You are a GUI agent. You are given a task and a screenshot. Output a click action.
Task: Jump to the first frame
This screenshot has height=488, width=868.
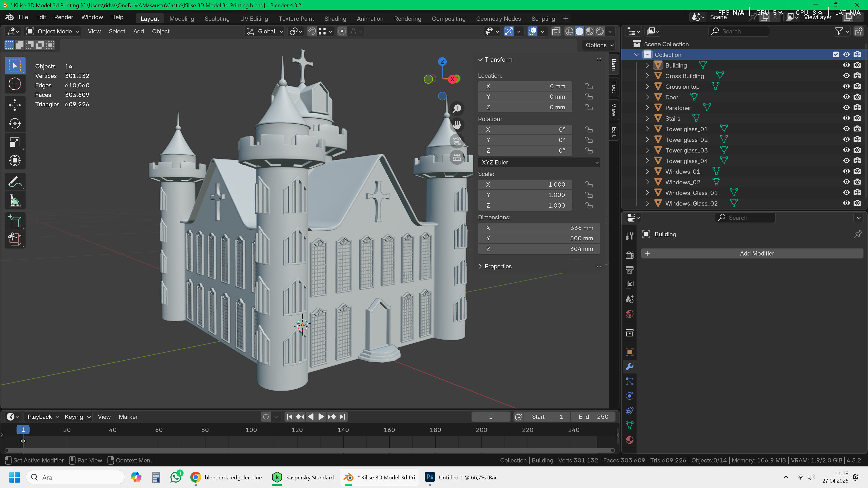(x=289, y=417)
